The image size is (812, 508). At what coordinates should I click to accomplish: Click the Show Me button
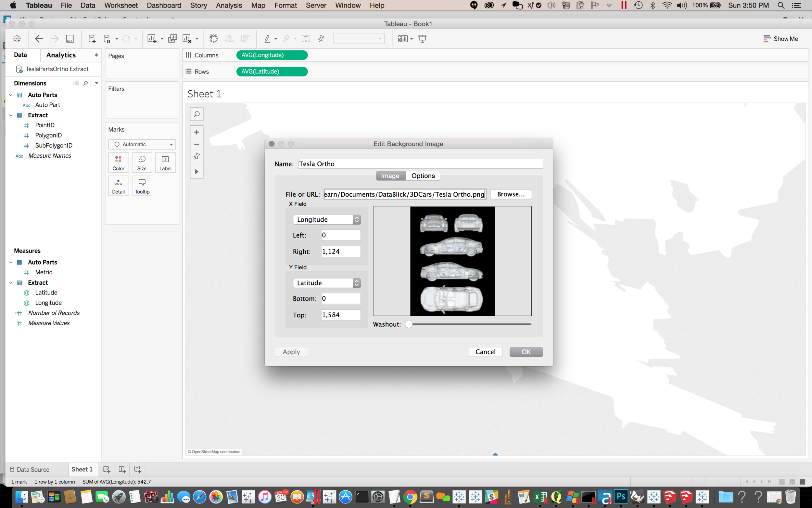(780, 39)
